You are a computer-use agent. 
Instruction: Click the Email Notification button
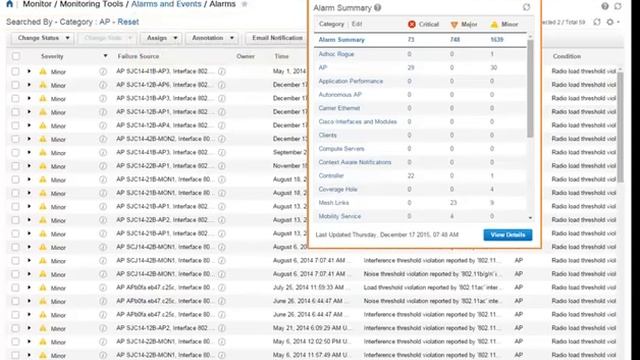click(x=277, y=38)
